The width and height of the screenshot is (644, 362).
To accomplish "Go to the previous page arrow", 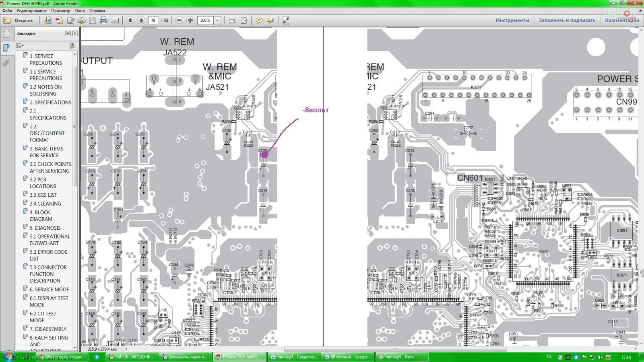I will tap(130, 21).
